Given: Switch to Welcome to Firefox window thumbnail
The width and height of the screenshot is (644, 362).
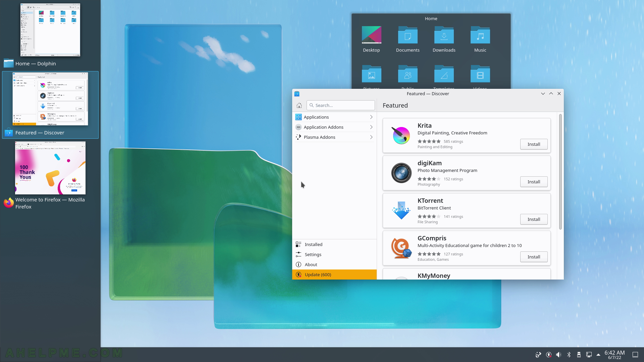Looking at the screenshot, I should pos(50,168).
